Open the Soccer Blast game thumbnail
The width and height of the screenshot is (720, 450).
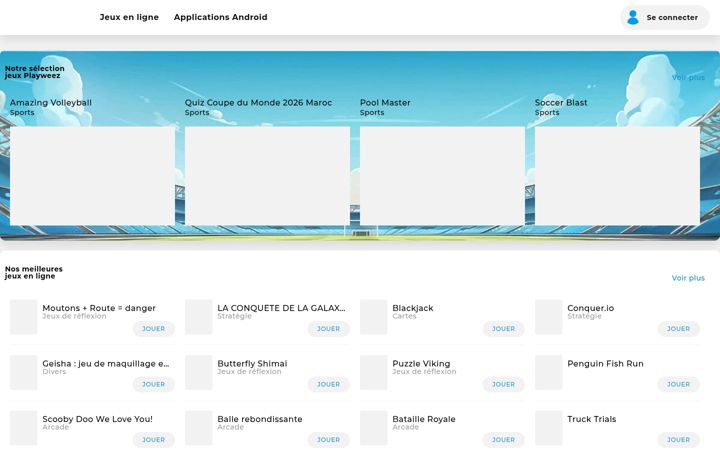pos(617,176)
